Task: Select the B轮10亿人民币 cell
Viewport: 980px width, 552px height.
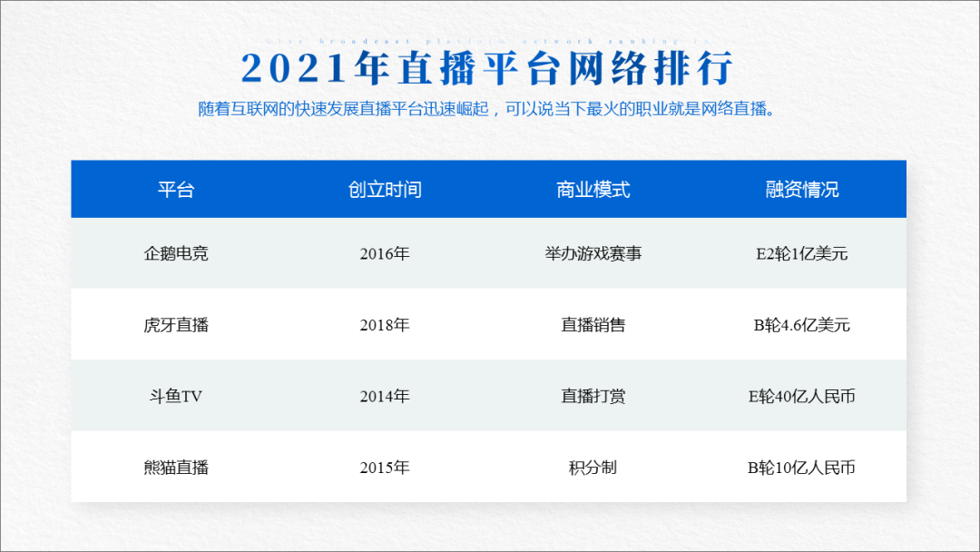Action: pyautogui.click(x=802, y=467)
